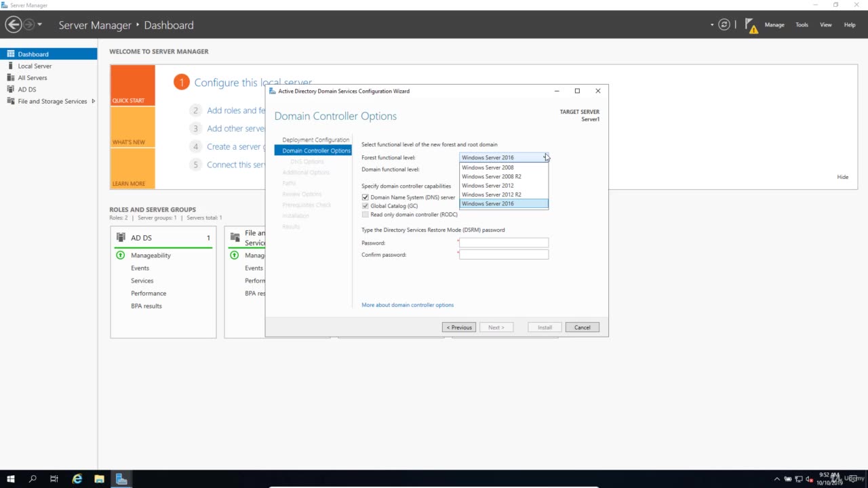Image resolution: width=868 pixels, height=488 pixels.
Task: Expand the File and Storage Services arrow
Action: (93, 101)
